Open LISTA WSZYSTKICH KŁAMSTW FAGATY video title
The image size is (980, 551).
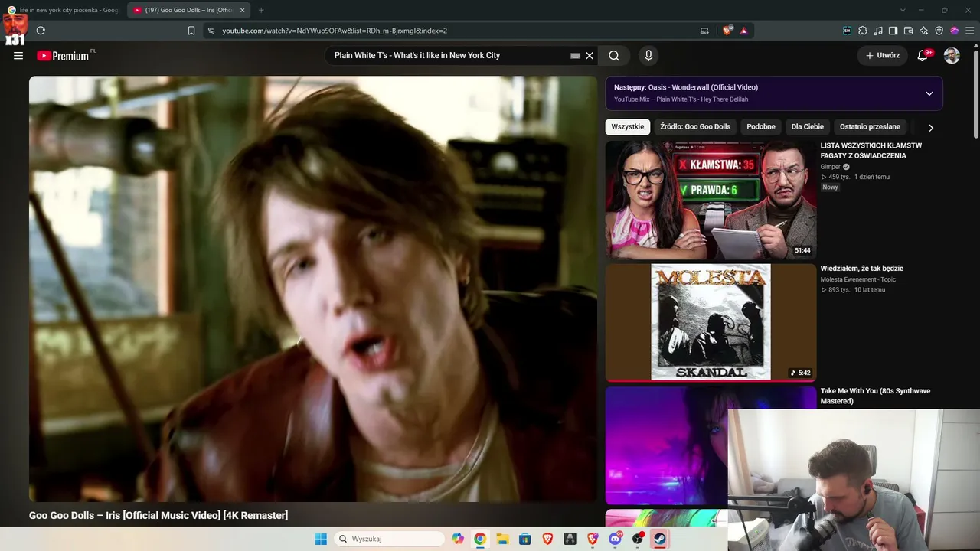click(x=871, y=151)
